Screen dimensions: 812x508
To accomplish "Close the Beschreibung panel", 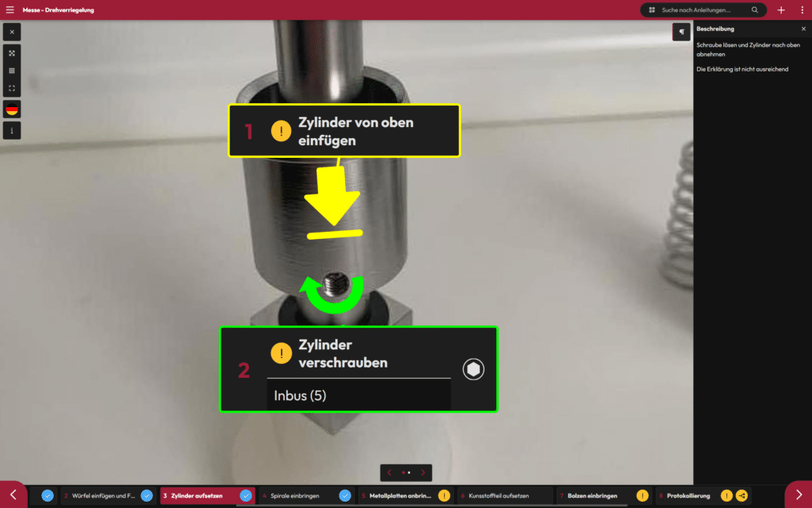I will (803, 29).
